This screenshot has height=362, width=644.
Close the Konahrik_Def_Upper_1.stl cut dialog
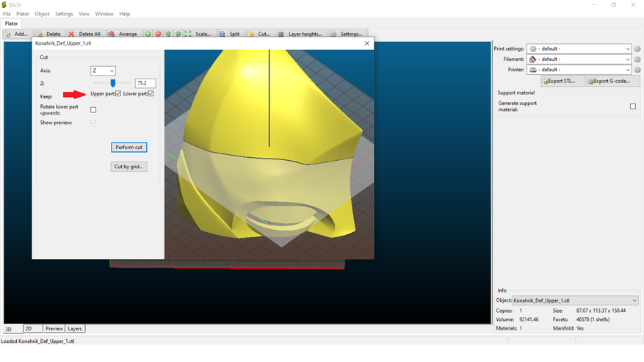click(x=366, y=43)
